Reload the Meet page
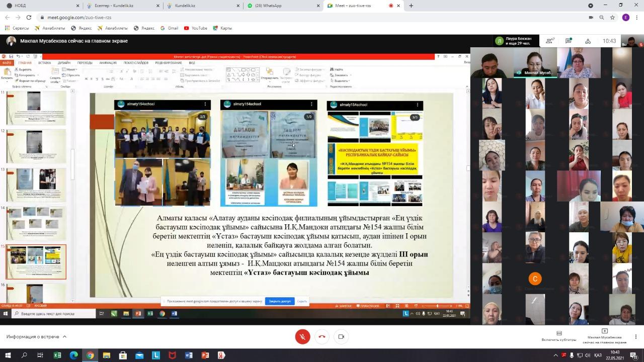Image resolution: width=644 pixels, height=362 pixels. (29, 17)
